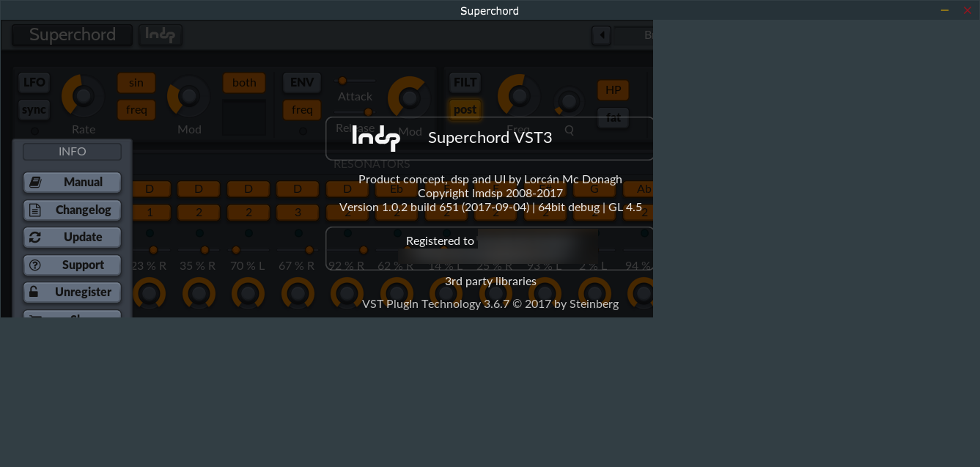Toggle the LED above 70 % L
The image size is (980, 467).
[x=248, y=233]
